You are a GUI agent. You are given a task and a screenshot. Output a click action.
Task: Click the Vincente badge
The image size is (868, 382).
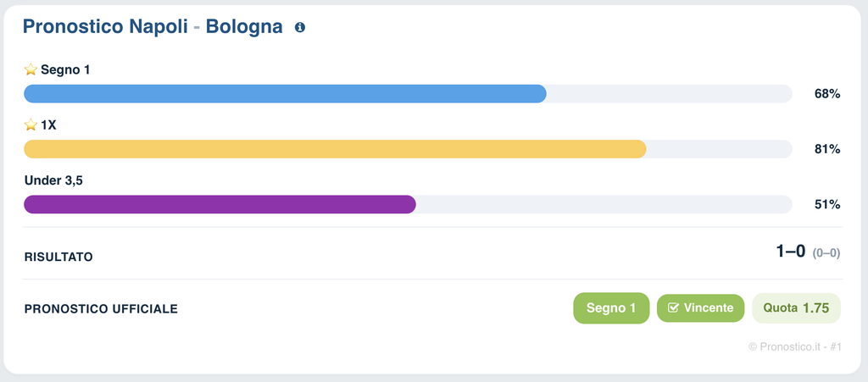(701, 308)
